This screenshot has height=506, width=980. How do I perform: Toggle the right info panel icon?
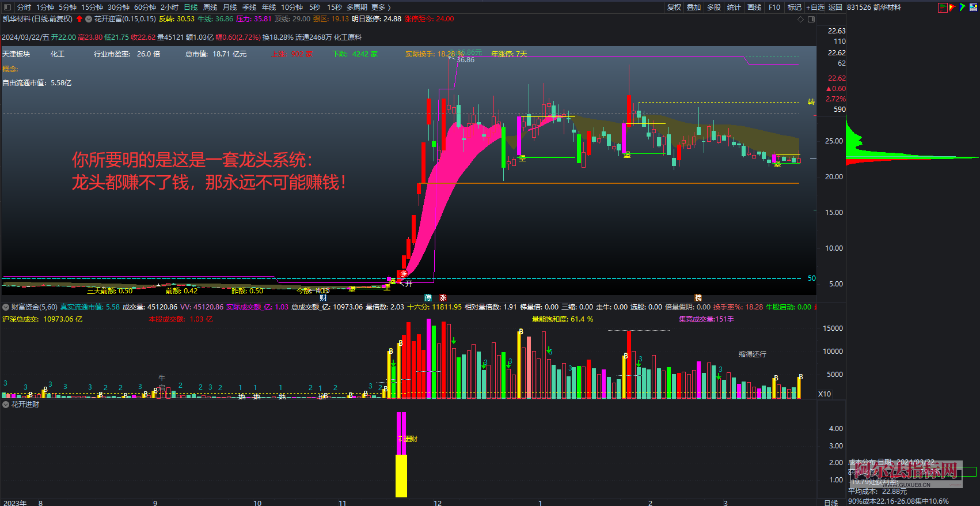(811, 19)
